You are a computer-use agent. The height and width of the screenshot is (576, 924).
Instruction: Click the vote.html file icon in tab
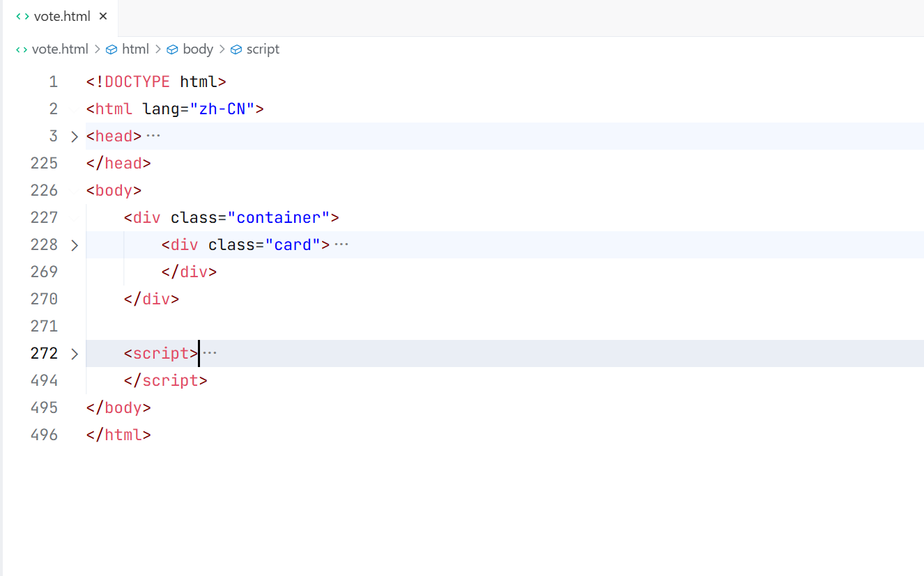click(22, 16)
